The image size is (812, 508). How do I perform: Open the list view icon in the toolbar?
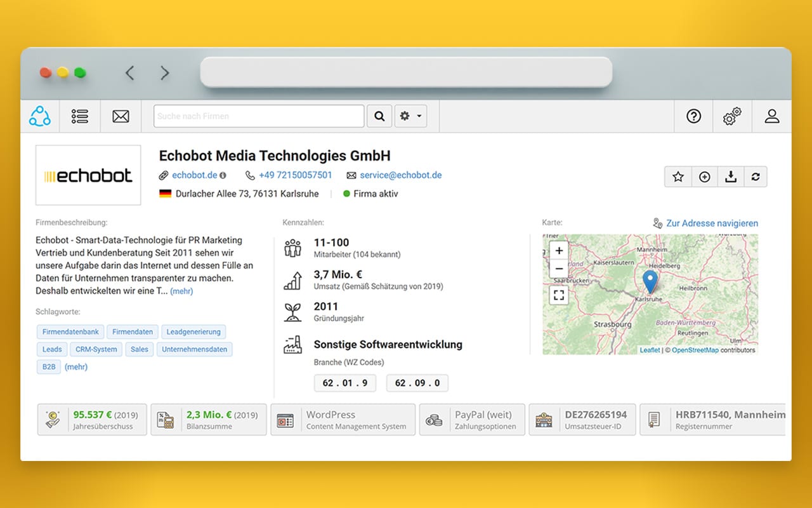[80, 116]
